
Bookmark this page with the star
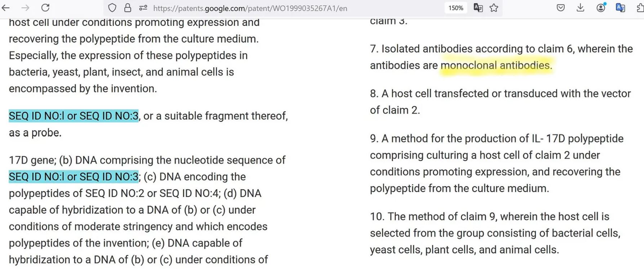click(494, 8)
